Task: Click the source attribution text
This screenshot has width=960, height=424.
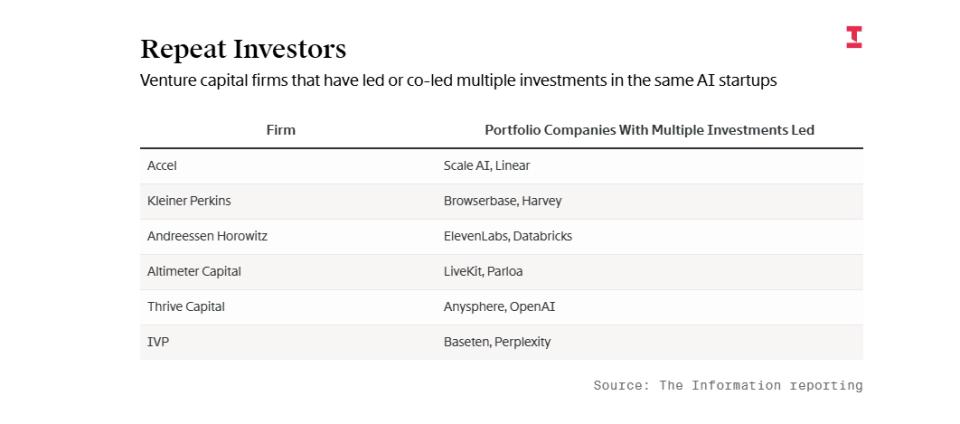Action: click(727, 385)
